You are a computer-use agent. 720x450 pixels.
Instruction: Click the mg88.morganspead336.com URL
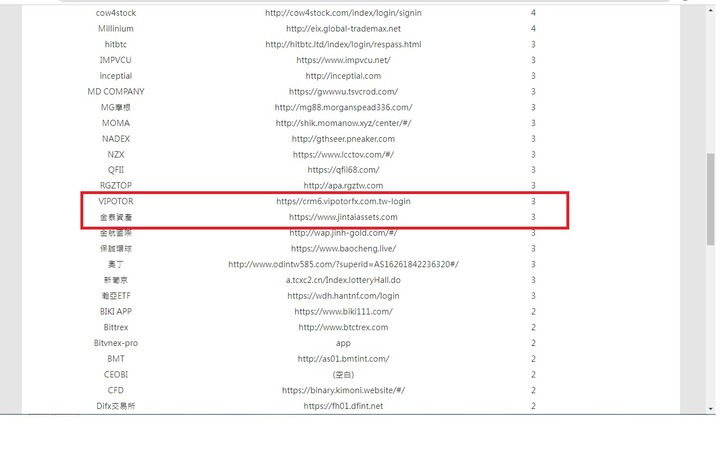(x=343, y=107)
